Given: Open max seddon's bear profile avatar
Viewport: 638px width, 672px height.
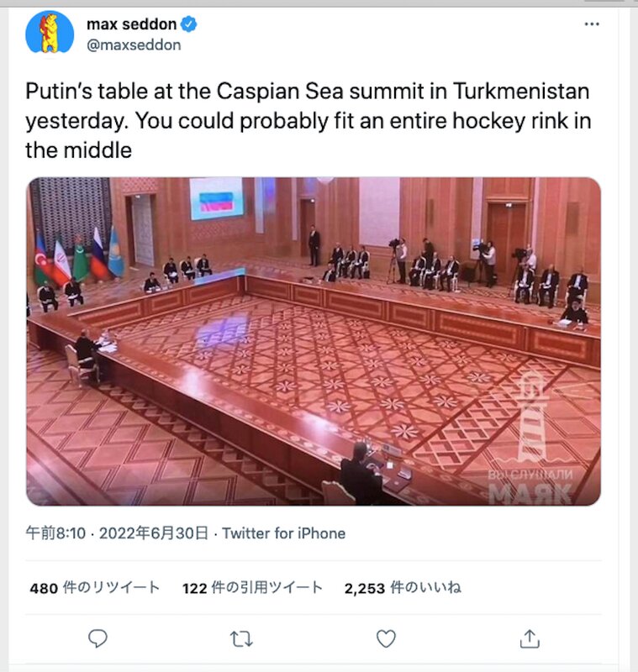Looking at the screenshot, I should pos(50,33).
